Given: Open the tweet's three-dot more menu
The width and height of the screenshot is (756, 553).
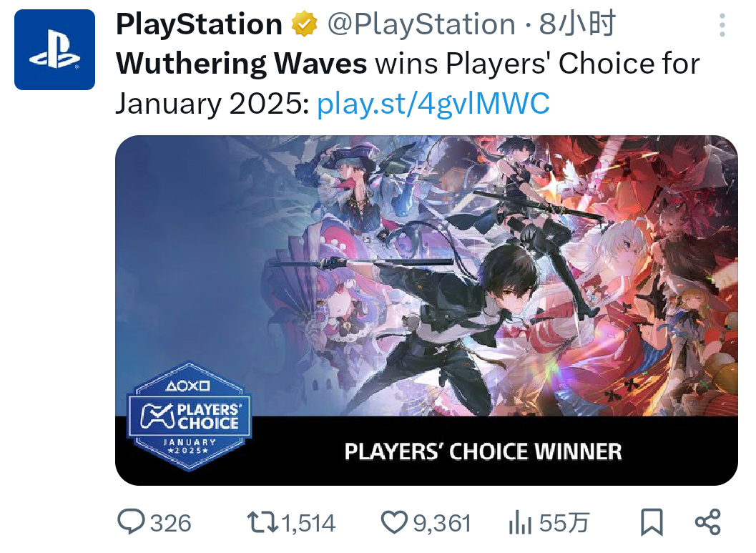Looking at the screenshot, I should pyautogui.click(x=722, y=26).
